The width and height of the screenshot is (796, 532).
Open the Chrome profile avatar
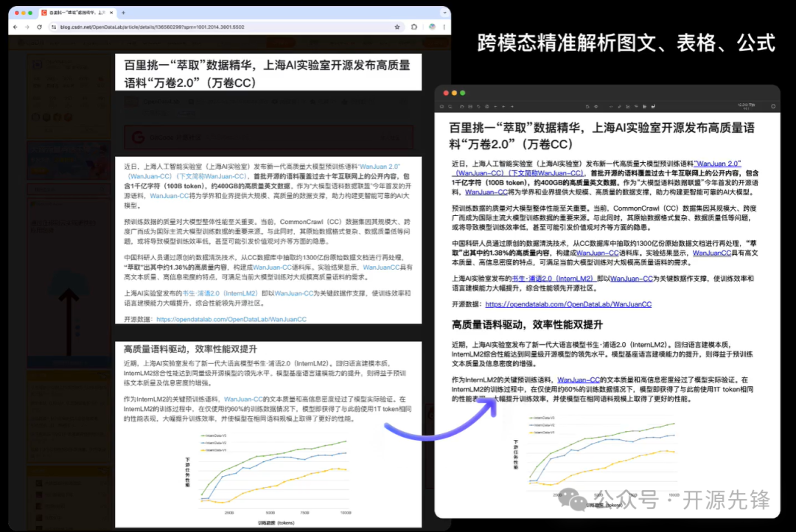[432, 27]
